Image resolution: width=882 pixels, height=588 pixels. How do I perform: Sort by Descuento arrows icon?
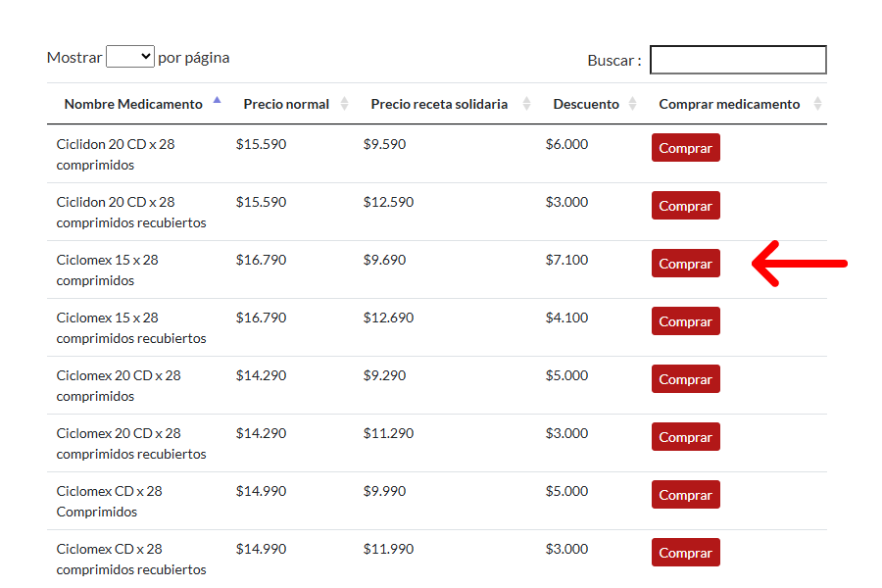(x=632, y=104)
